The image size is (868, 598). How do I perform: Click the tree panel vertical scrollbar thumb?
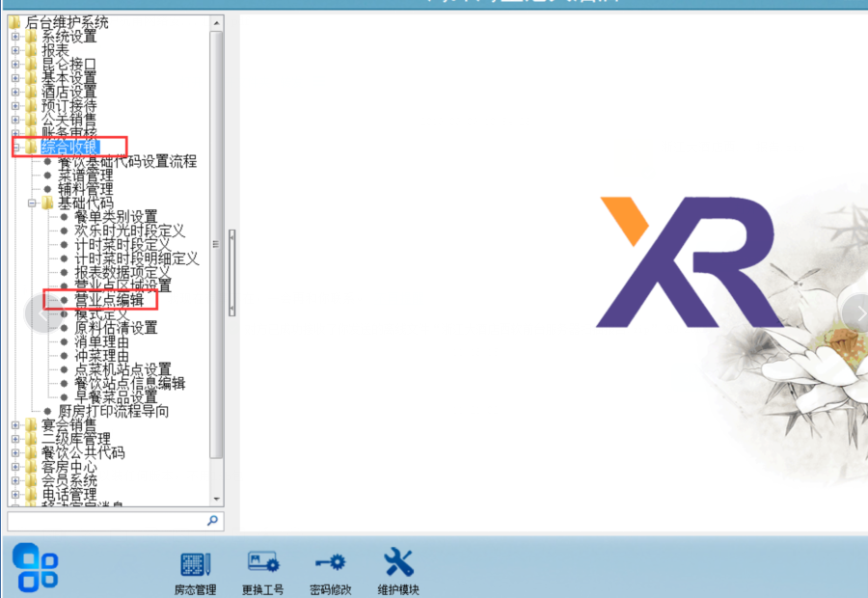pos(216,244)
